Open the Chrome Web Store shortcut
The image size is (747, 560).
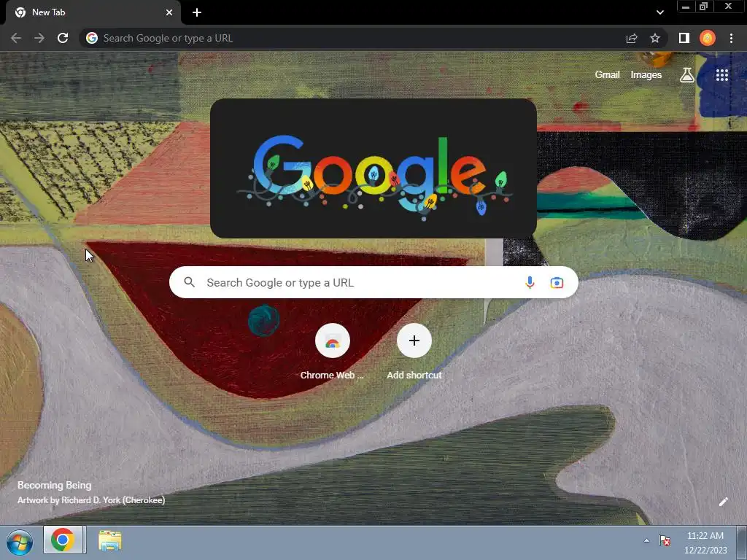coord(332,351)
